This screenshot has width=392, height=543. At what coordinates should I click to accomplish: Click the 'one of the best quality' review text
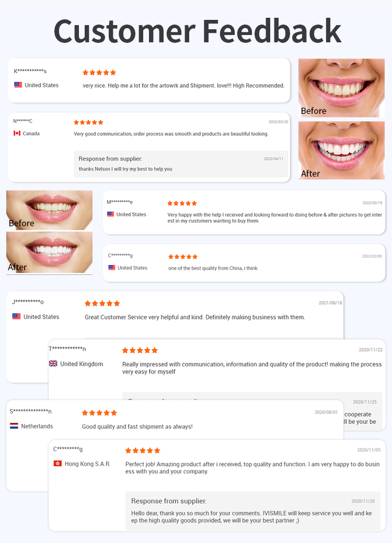point(213,268)
